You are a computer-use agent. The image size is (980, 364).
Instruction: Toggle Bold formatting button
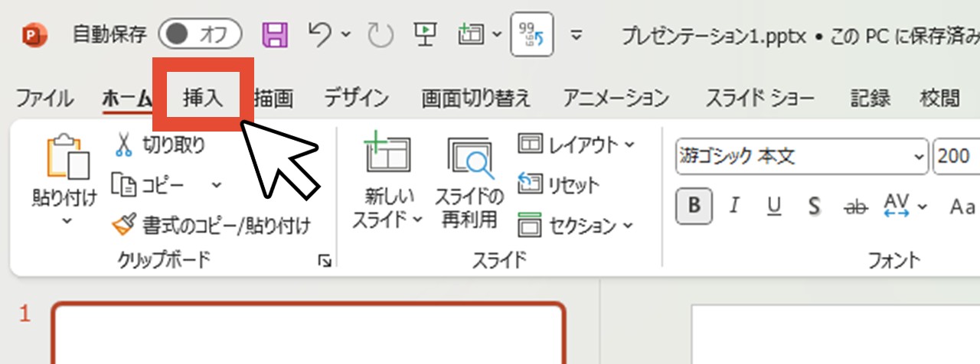point(694,206)
